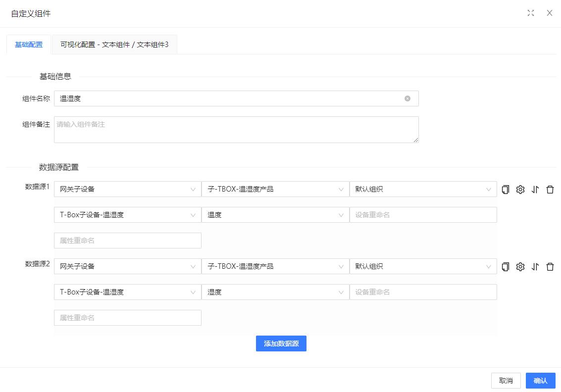The width and height of the screenshot is (561, 392).
Task: Click the 基础信息 section heading
Action: coord(55,77)
